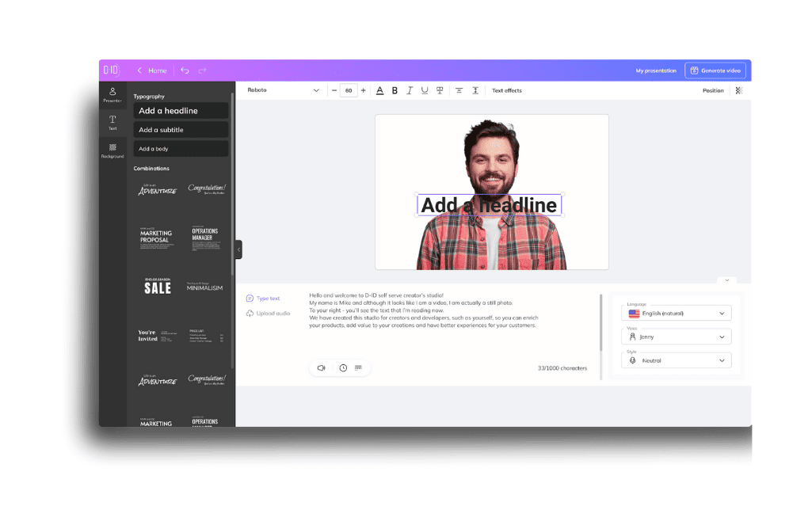Set text alignment with the center icon
This screenshot has width=812, height=529.
(x=459, y=90)
